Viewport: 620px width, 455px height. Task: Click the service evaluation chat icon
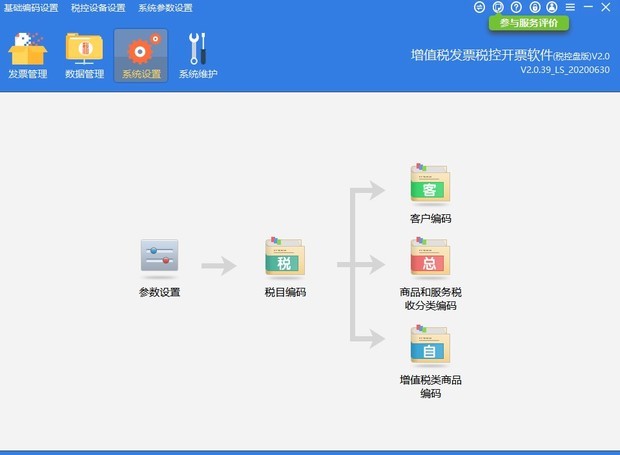498,7
